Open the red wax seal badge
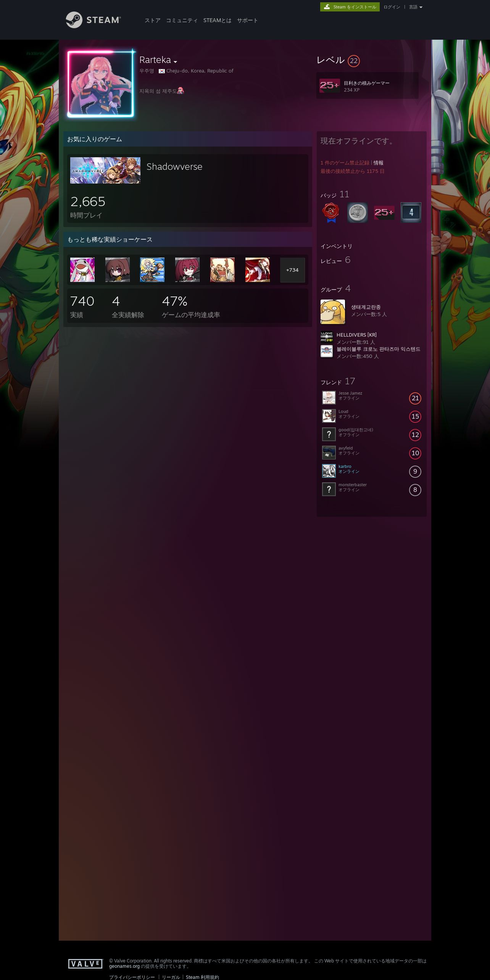This screenshot has height=980, width=490. coord(331,213)
